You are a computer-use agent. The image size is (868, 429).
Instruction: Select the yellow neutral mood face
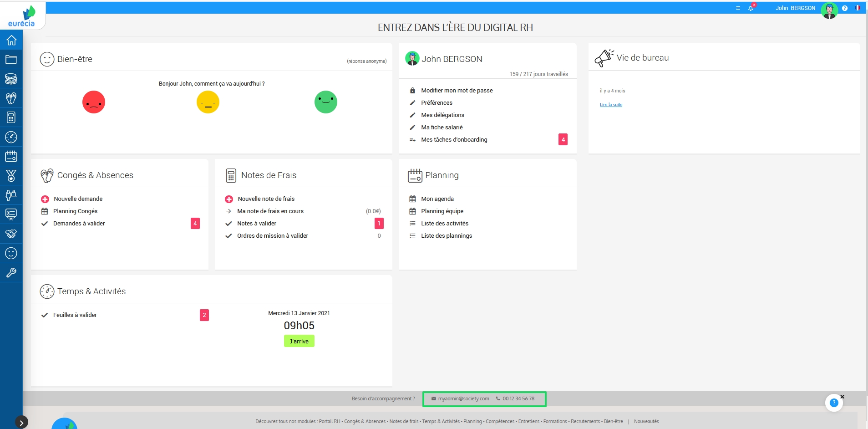(x=208, y=102)
